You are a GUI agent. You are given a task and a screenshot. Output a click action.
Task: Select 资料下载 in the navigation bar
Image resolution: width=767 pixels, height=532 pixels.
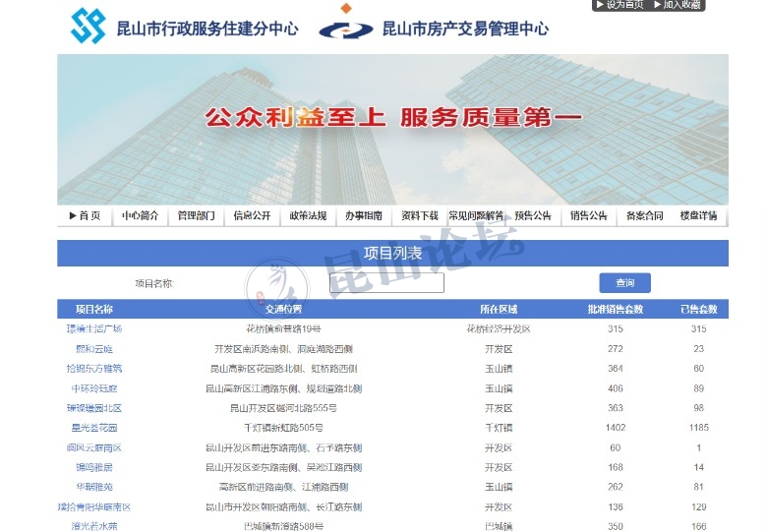click(x=420, y=216)
